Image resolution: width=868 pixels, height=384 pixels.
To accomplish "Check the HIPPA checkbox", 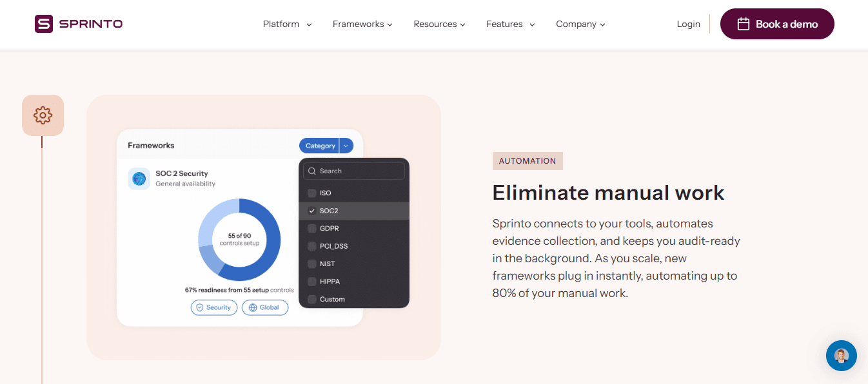I will click(312, 282).
